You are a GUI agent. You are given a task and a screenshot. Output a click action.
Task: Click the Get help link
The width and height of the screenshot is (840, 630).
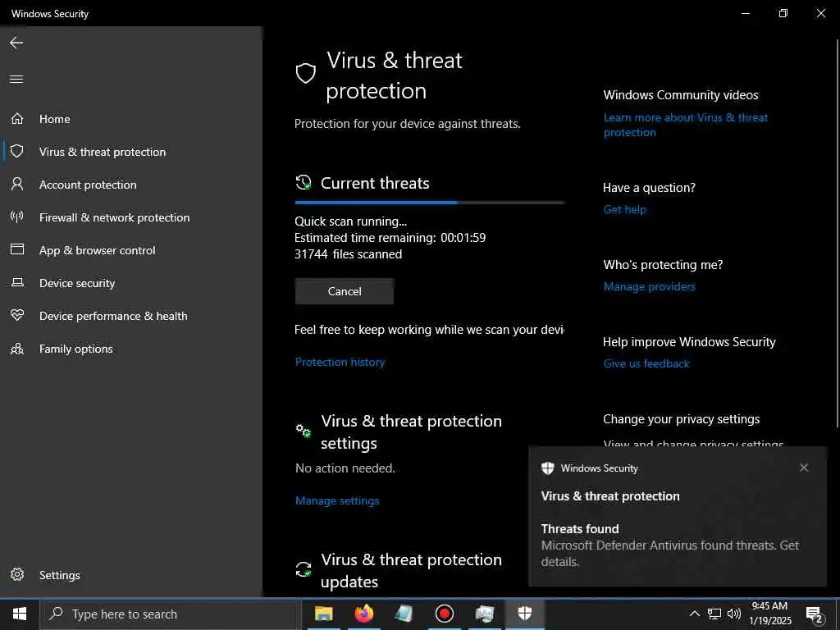[624, 209]
